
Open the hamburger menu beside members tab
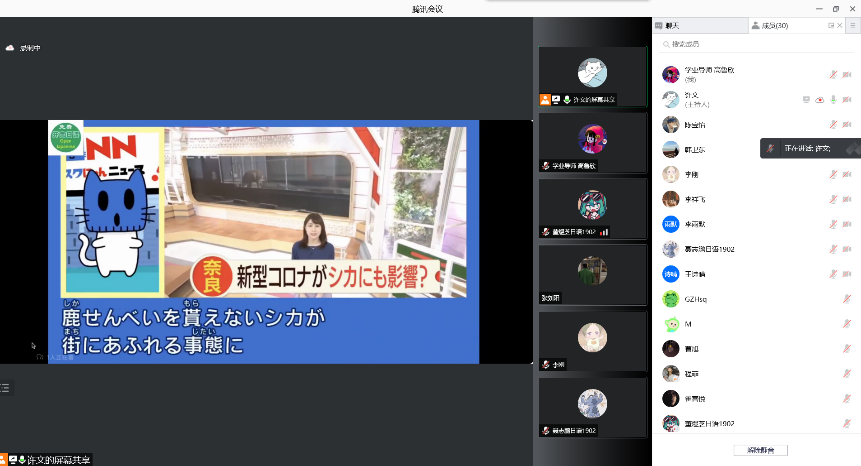[x=853, y=26]
